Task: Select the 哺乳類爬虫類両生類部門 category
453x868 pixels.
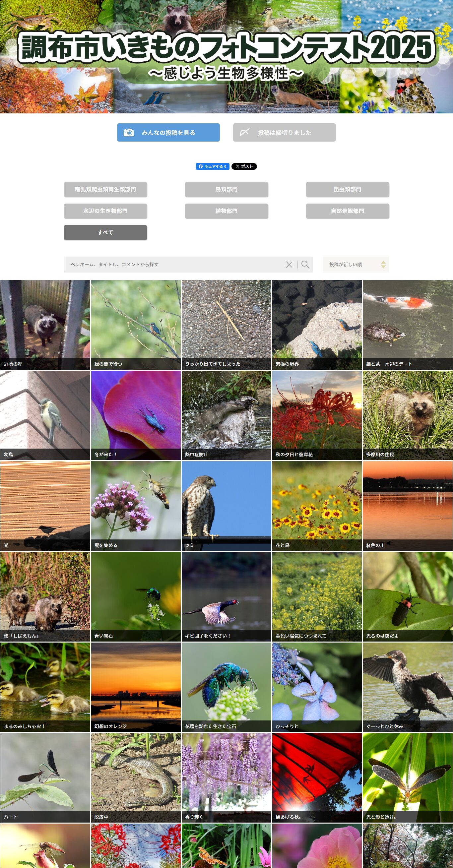Action: 105,189
